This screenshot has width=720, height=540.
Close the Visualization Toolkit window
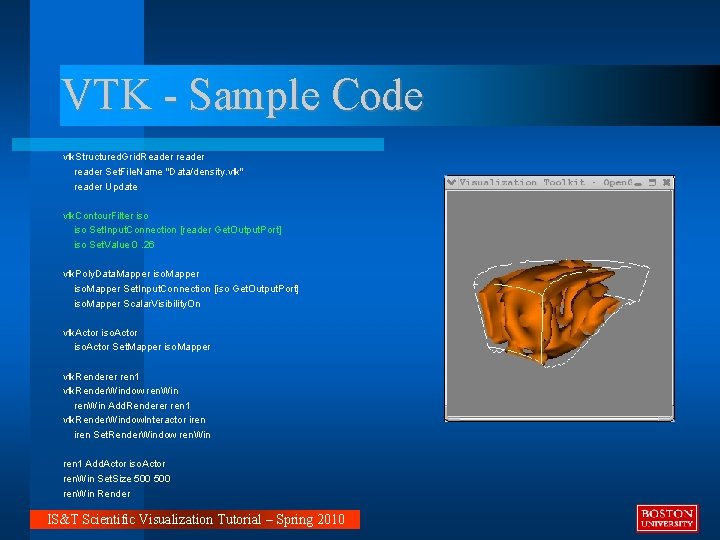(667, 183)
